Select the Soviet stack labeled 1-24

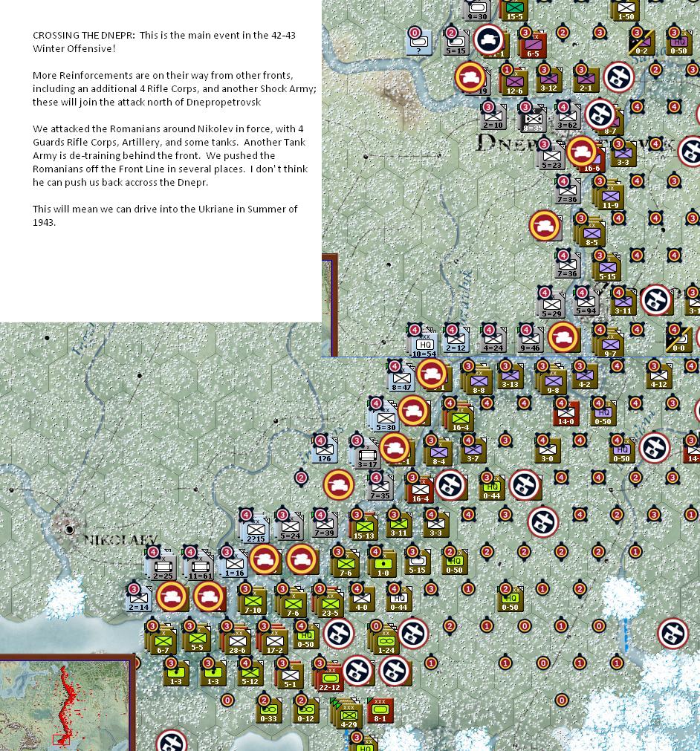[386, 642]
